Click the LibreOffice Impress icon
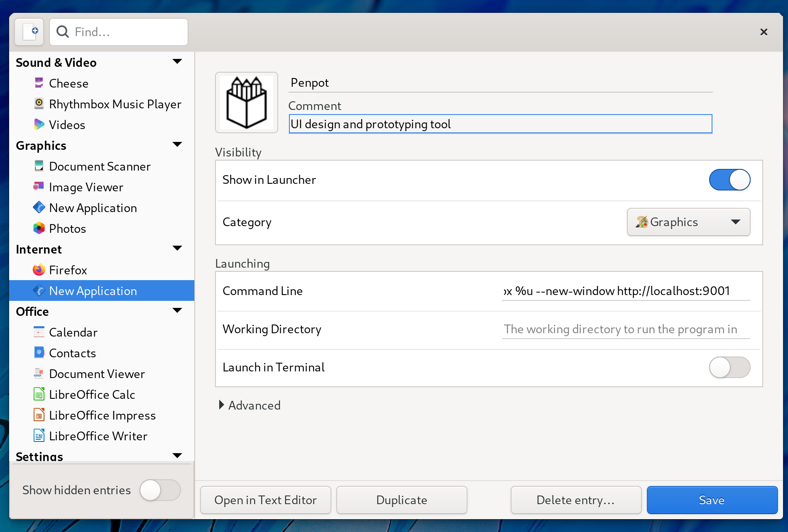Viewport: 788px width, 532px height. pos(39,415)
